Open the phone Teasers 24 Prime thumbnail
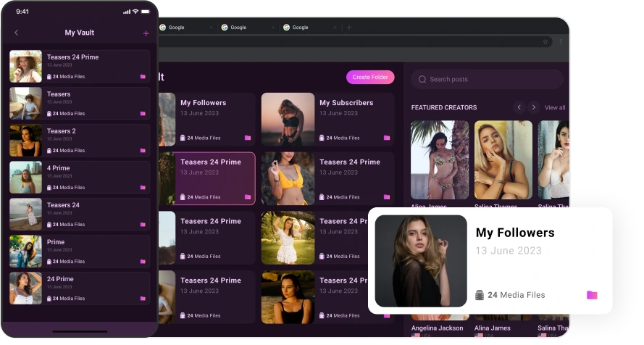Image resolution: width=644 pixels, height=345 pixels. (x=25, y=66)
